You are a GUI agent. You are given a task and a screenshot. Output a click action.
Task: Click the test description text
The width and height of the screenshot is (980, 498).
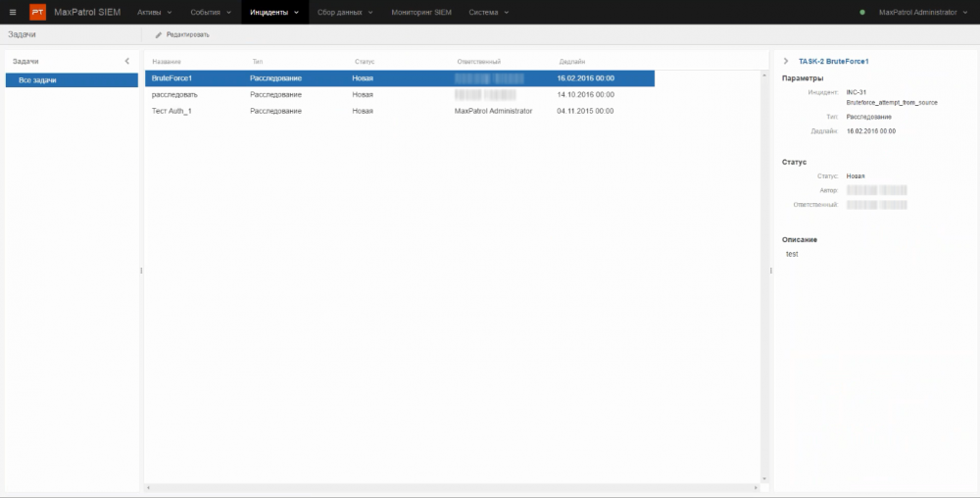[792, 254]
